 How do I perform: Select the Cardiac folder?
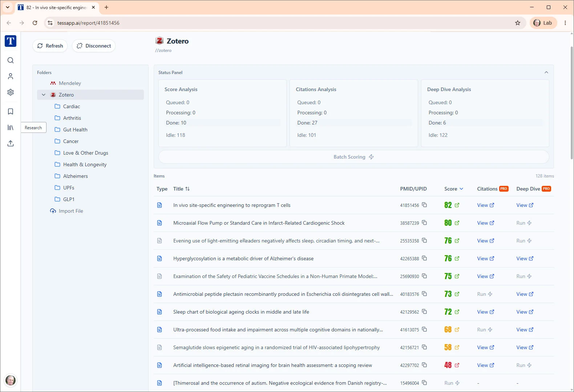[x=72, y=106]
